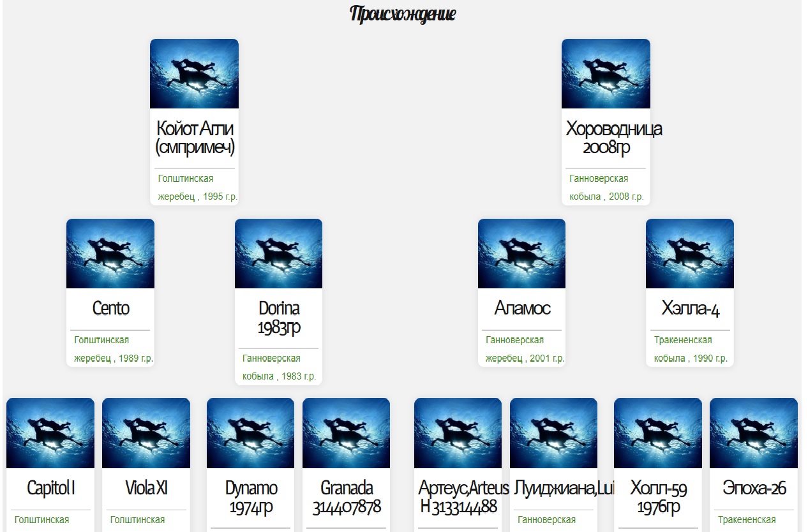Click the Cento horse thumbnail image
808x532 pixels.
110,254
